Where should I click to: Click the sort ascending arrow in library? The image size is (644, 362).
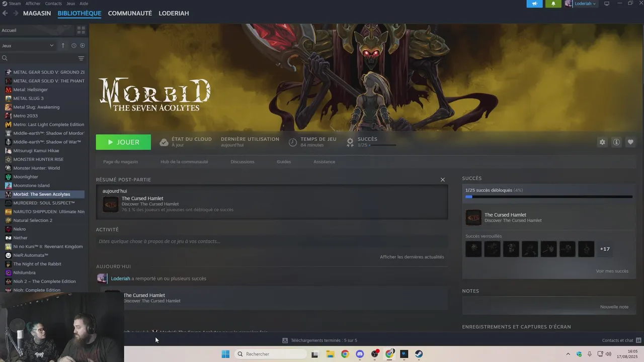63,46
